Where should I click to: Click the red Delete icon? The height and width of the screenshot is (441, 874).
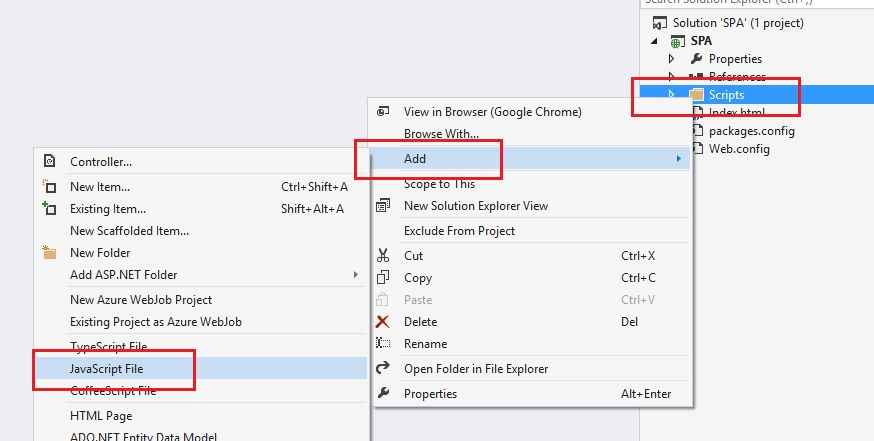[383, 322]
